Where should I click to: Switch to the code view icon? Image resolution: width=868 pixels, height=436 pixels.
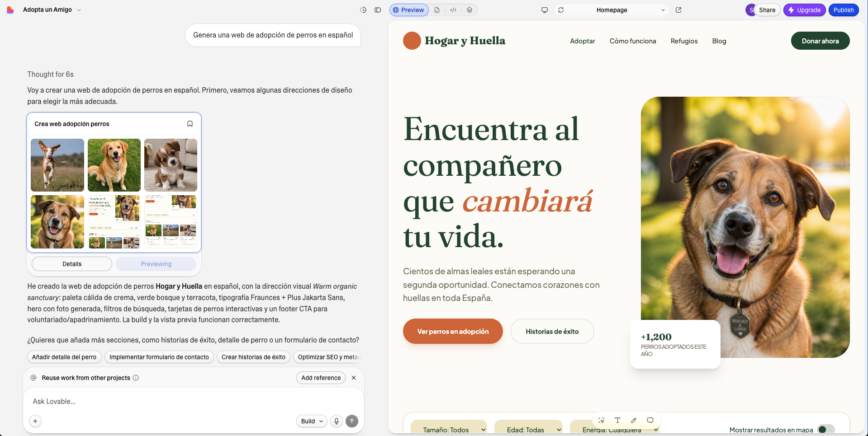pos(453,10)
